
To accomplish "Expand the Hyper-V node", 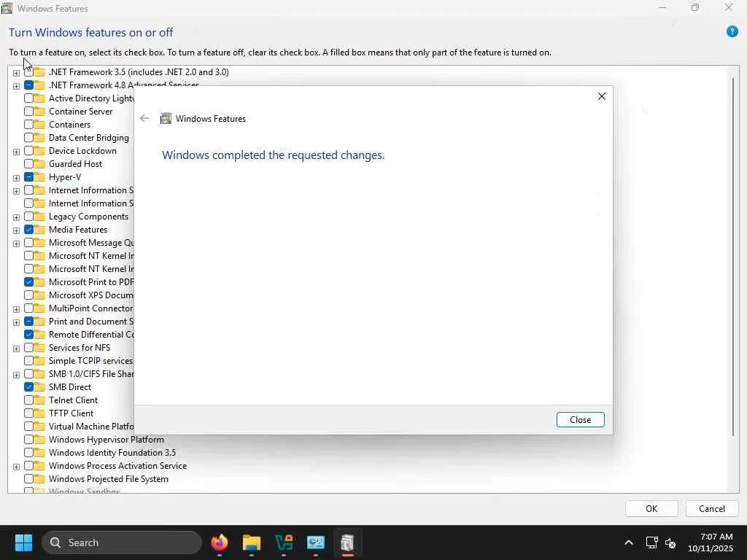I will tap(16, 178).
